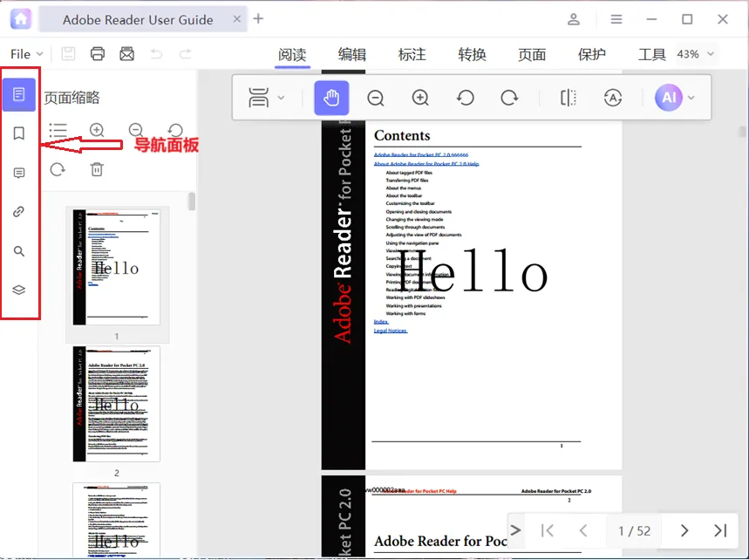Expand the File menu dropdown
Screen dimensions: 749x560
tap(27, 54)
